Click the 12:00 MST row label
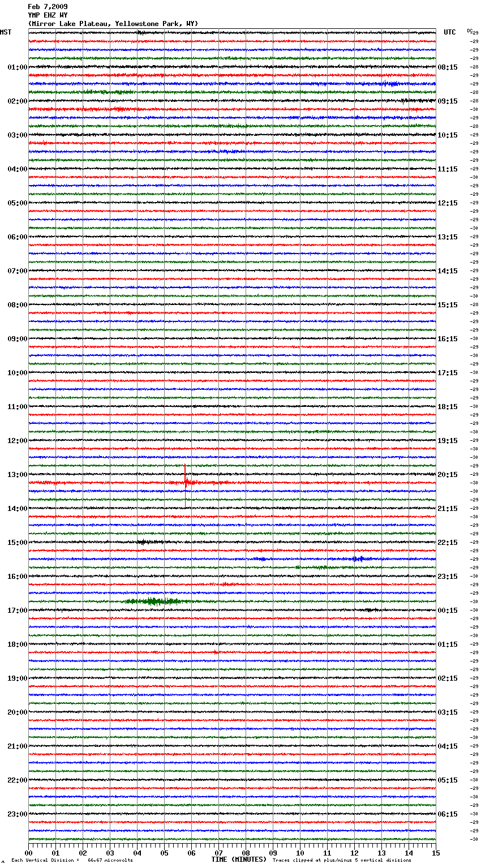 (18, 441)
